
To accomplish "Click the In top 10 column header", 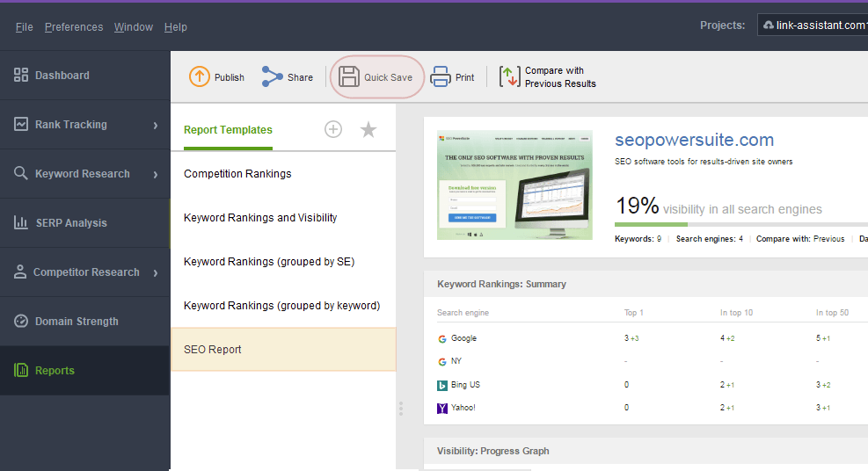I will [736, 312].
